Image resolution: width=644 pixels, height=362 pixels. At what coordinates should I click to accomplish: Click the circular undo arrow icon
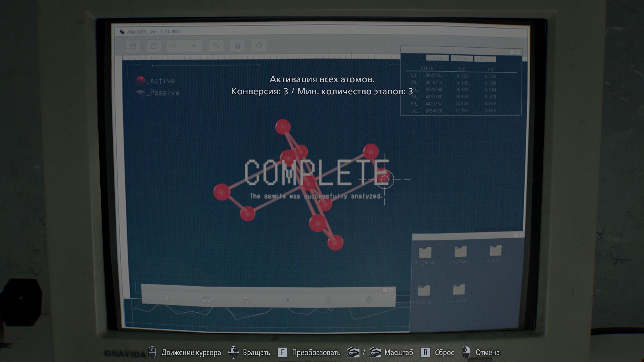pos(259,46)
